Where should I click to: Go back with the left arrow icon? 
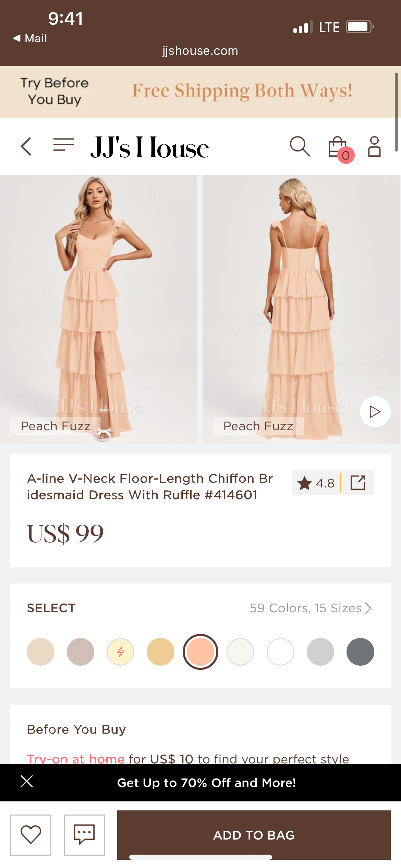coord(26,146)
